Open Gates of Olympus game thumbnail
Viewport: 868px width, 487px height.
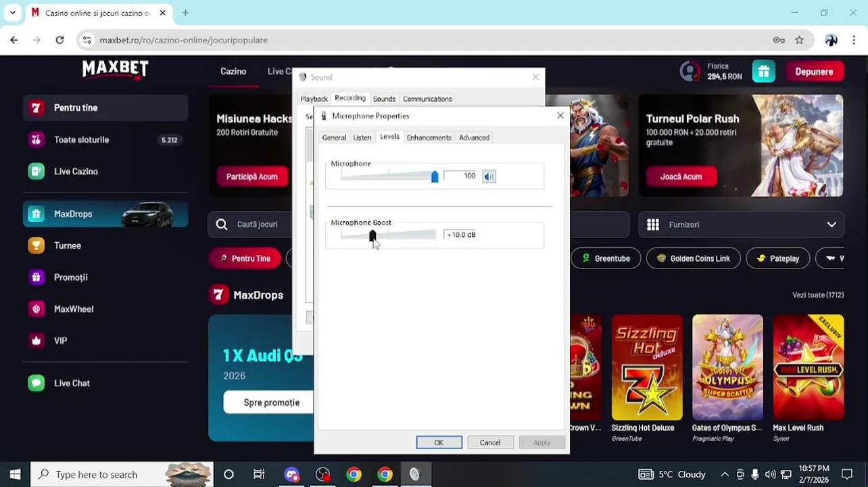point(727,367)
